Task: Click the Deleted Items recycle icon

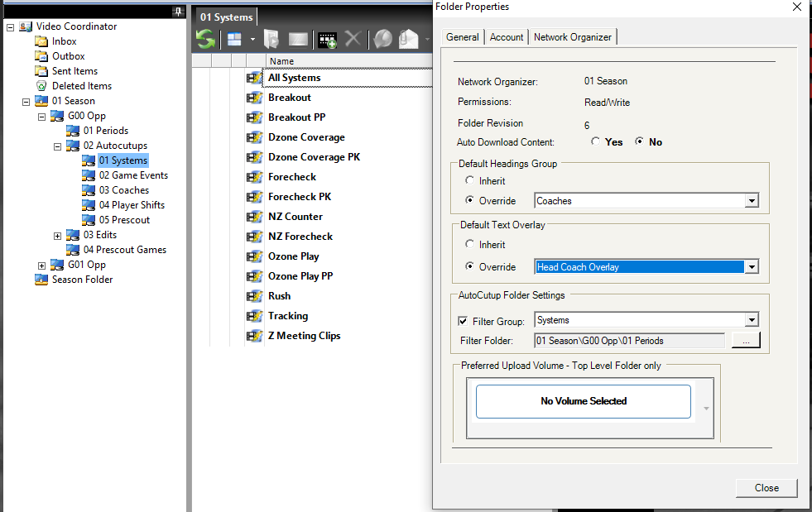Action: 41,86
